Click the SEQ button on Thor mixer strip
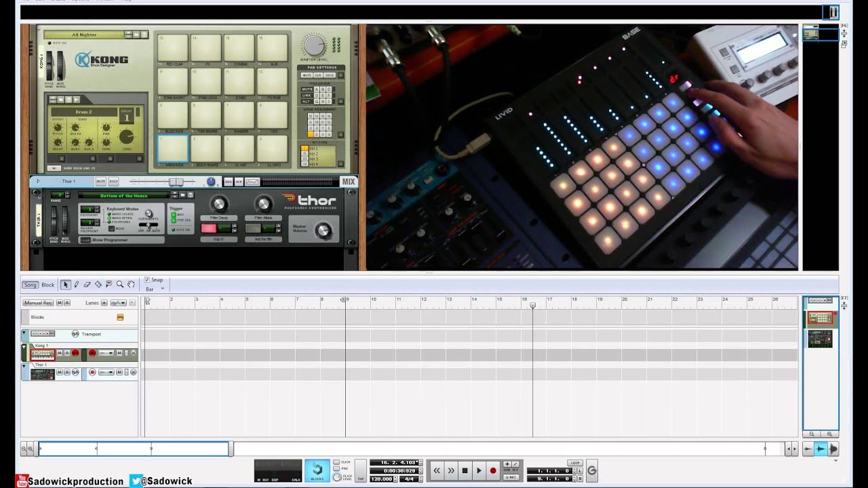The height and width of the screenshot is (488, 868). 229,182
